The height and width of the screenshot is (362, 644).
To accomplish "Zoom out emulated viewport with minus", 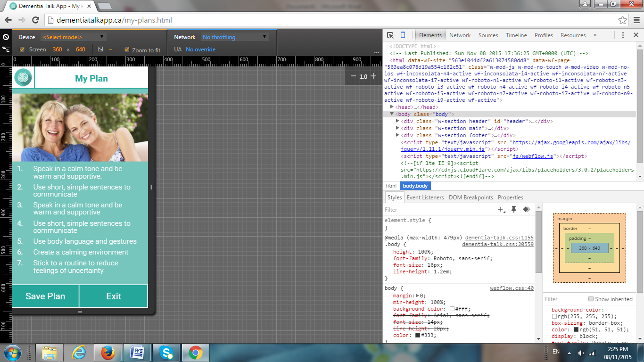I will 353,76.
